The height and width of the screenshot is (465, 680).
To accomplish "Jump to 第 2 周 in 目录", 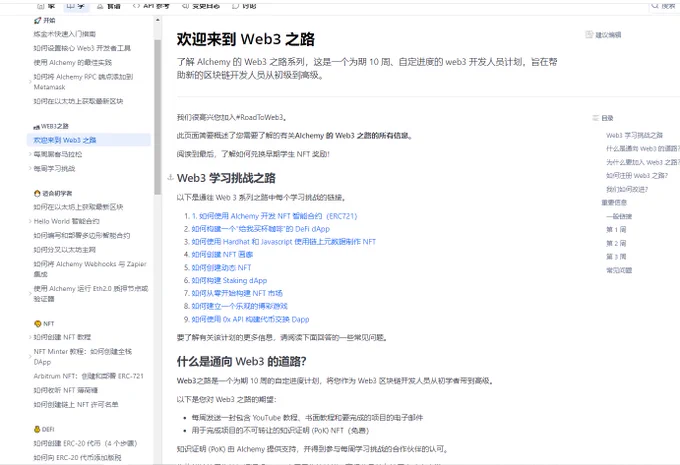I will [x=616, y=243].
